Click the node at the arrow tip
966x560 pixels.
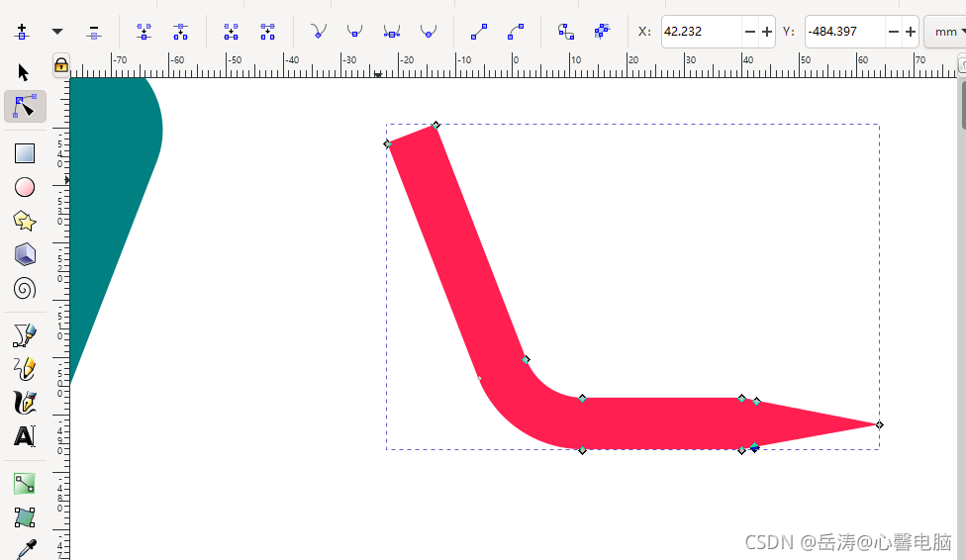pyautogui.click(x=879, y=424)
